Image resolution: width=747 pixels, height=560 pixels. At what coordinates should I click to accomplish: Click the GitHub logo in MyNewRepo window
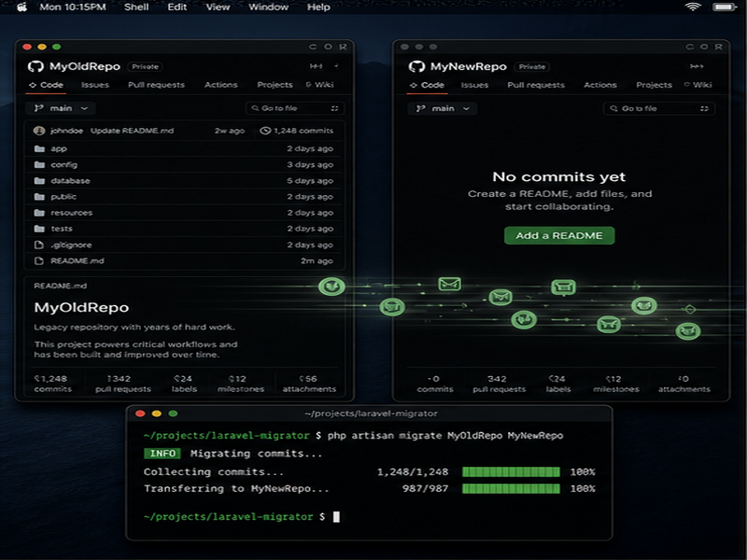[x=416, y=66]
